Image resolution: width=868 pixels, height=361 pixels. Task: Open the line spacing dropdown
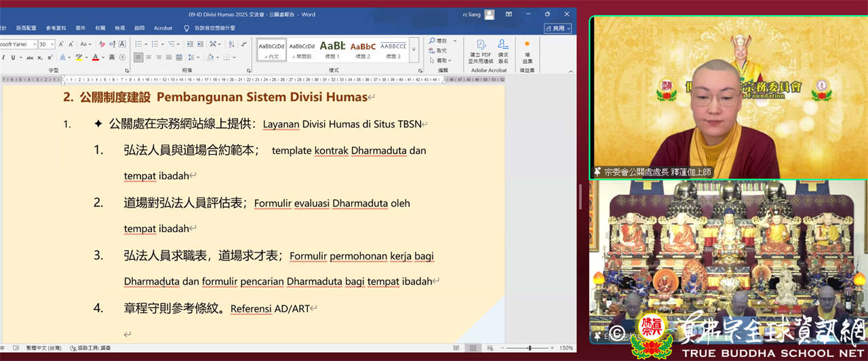click(x=193, y=58)
